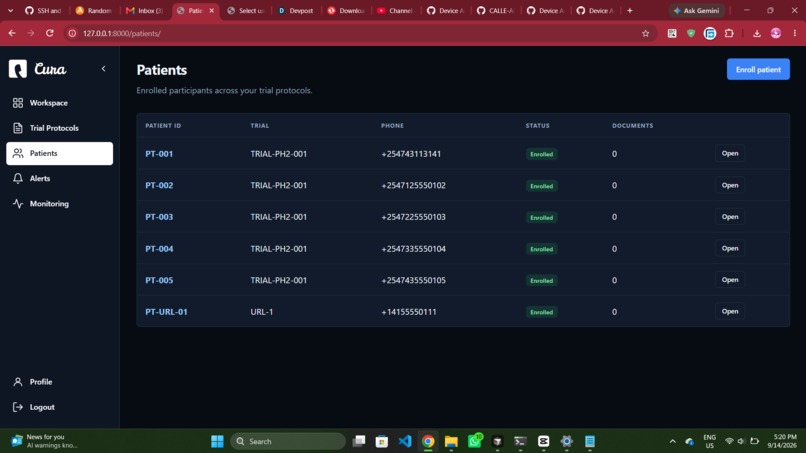The height and width of the screenshot is (453, 806).
Task: Open patient PT-URL-01 link
Action: point(166,312)
